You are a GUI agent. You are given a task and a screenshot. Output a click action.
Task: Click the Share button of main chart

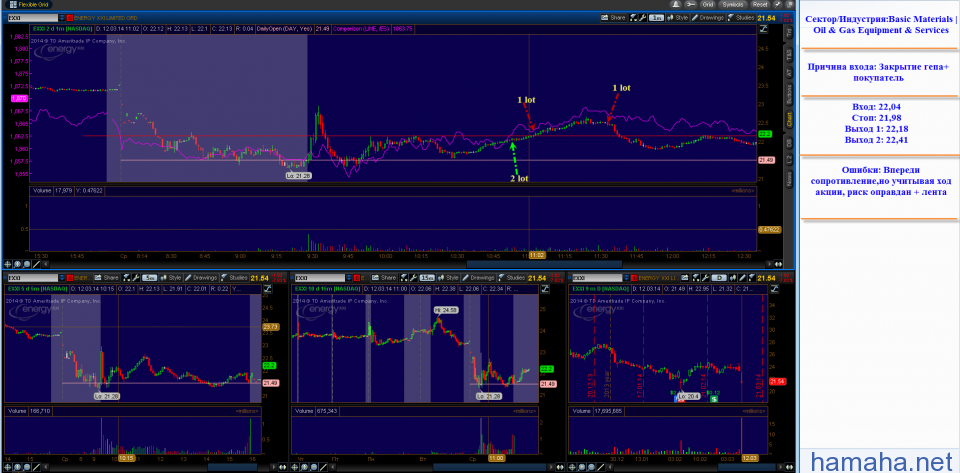pos(613,18)
